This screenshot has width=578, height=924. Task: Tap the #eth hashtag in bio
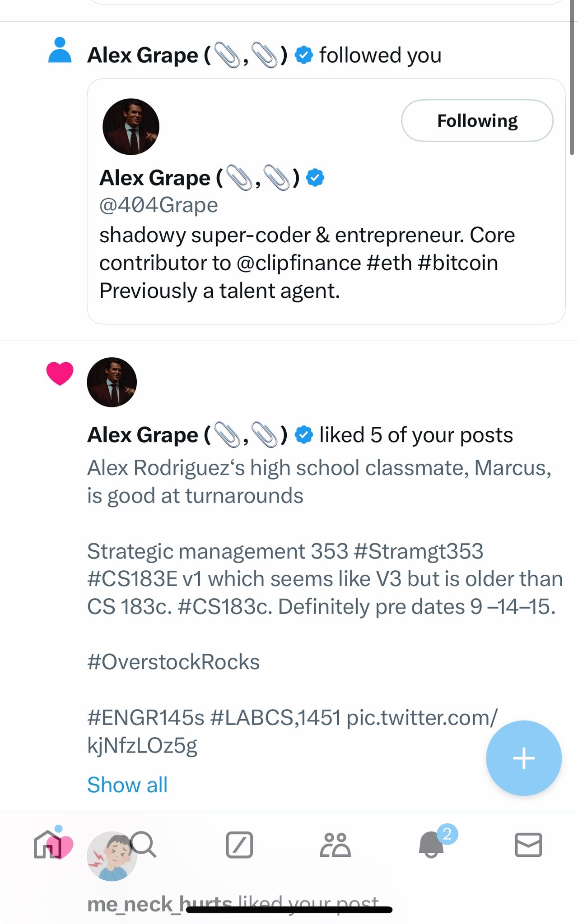(x=389, y=263)
